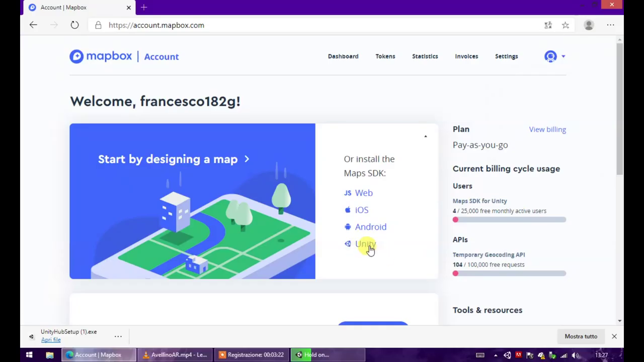Switch to Unity 'Hold on...' taskbar item
This screenshot has height=362, width=644.
(x=327, y=355)
